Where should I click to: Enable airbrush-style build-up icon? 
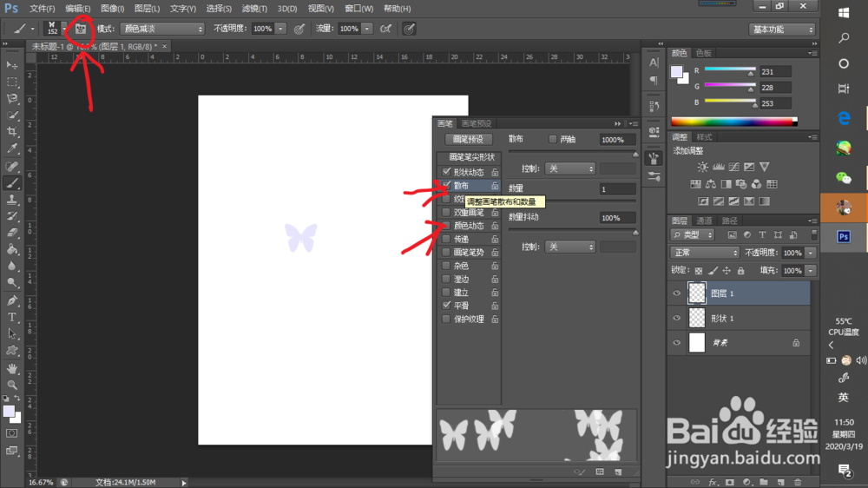pos(386,29)
